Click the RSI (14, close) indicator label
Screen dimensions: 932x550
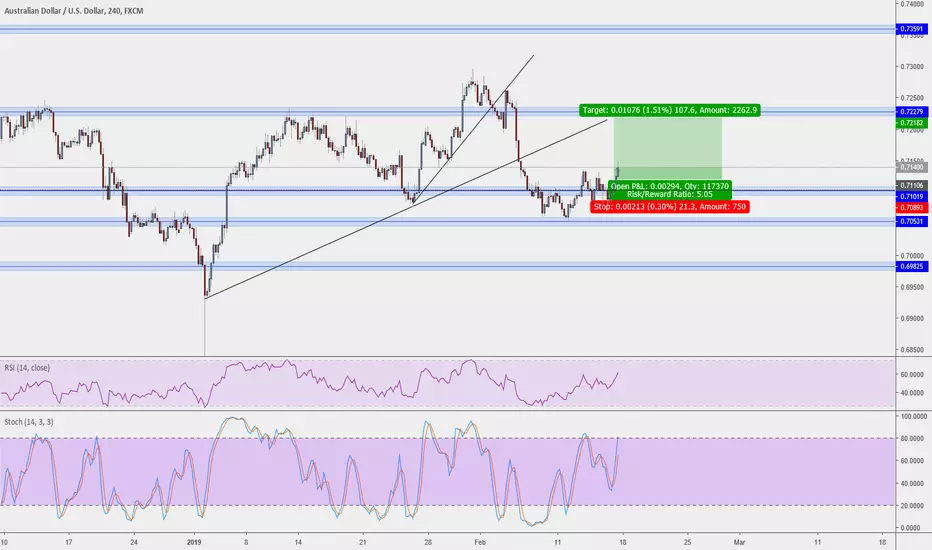27,368
